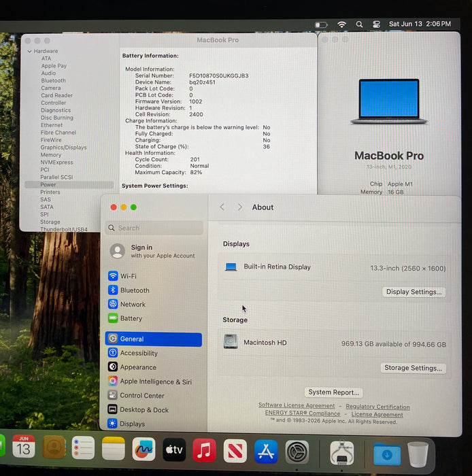Image resolution: width=472 pixels, height=476 pixels.
Task: Open Contacts from the Dock
Action: pyautogui.click(x=54, y=447)
